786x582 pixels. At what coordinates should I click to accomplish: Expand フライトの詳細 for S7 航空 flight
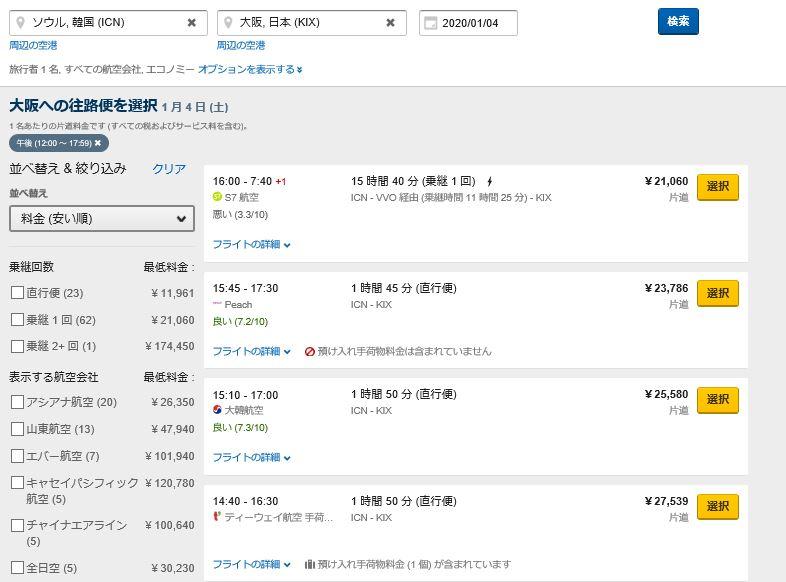pyautogui.click(x=251, y=245)
